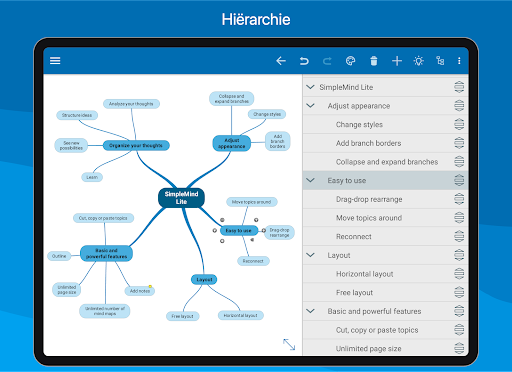
Task: Open the hamburger menu
Action: [x=55, y=61]
